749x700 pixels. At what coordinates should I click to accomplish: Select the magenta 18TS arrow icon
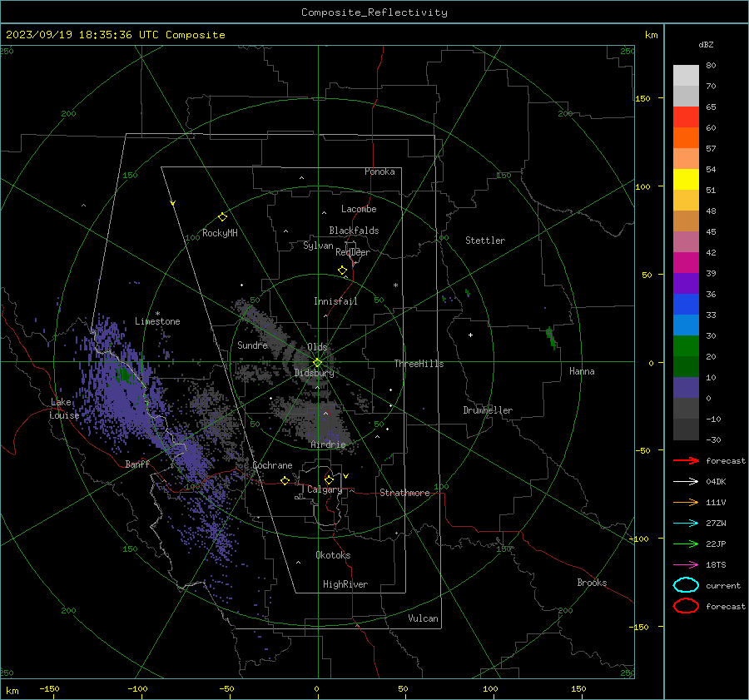pos(686,565)
